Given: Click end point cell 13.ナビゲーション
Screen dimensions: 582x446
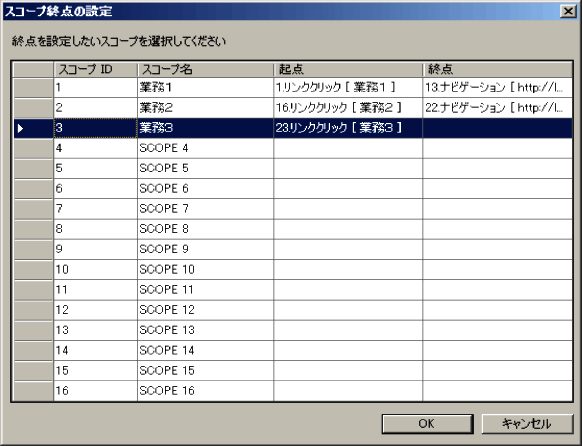Looking at the screenshot, I should tap(498, 88).
